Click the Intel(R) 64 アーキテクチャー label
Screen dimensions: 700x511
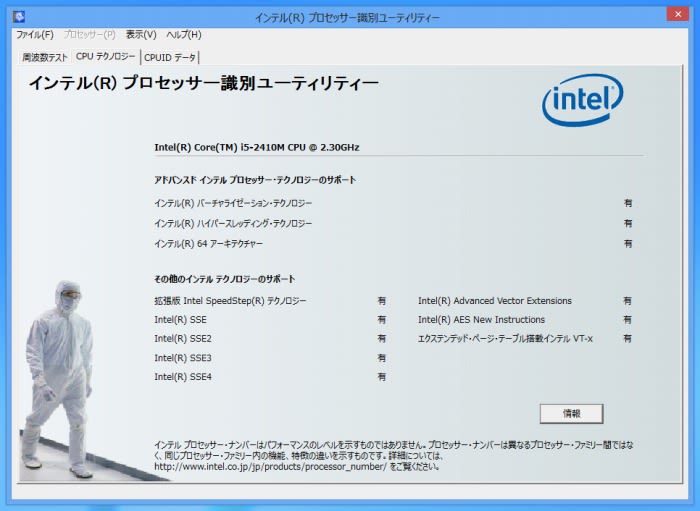click(208, 244)
